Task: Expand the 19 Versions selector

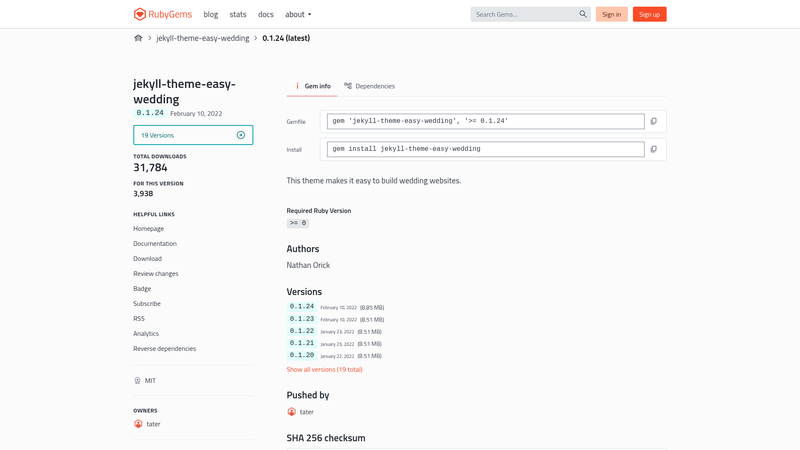Action: pos(193,135)
